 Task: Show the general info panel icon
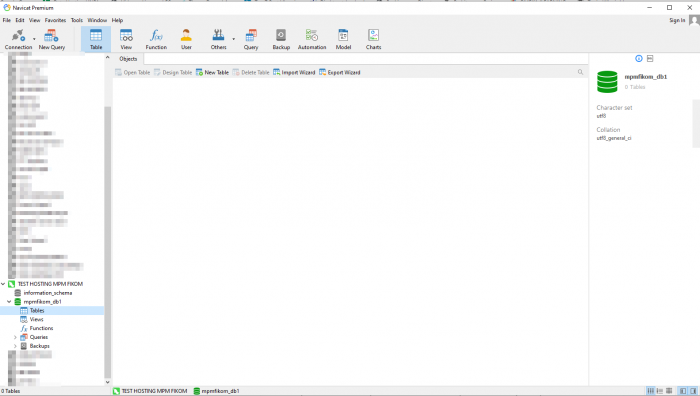[639, 58]
